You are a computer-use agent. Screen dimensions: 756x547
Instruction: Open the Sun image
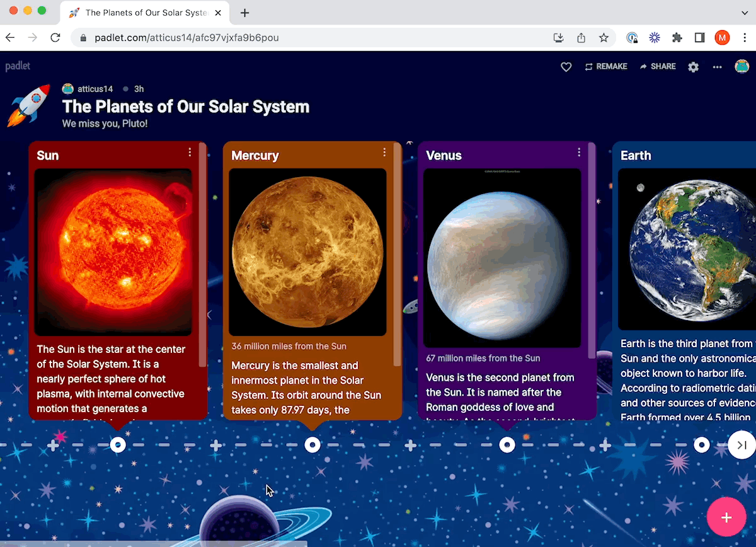(113, 252)
